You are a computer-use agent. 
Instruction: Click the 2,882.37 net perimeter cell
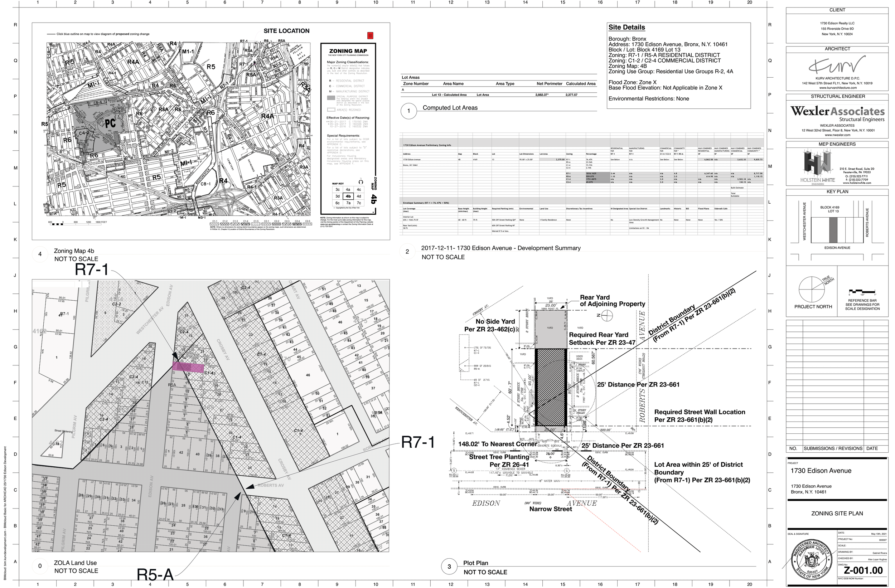click(542, 95)
